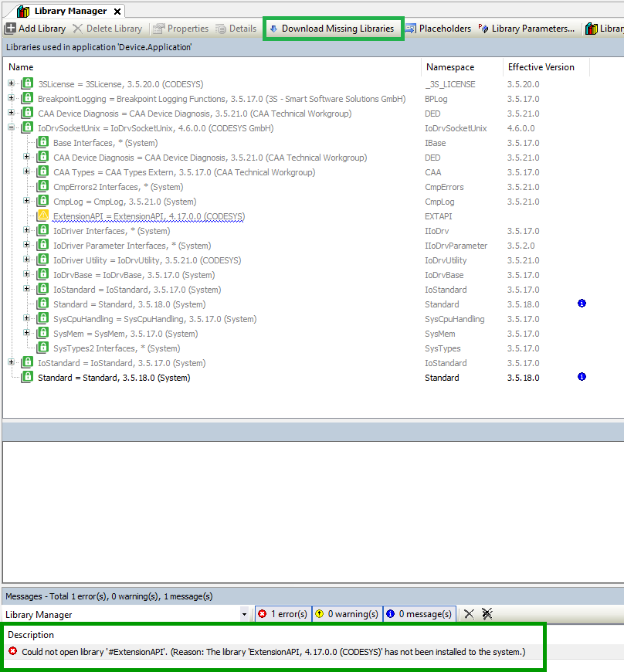The width and height of the screenshot is (624, 672).
Task: Toggle the messages filter in Messages
Action: pyautogui.click(x=419, y=614)
